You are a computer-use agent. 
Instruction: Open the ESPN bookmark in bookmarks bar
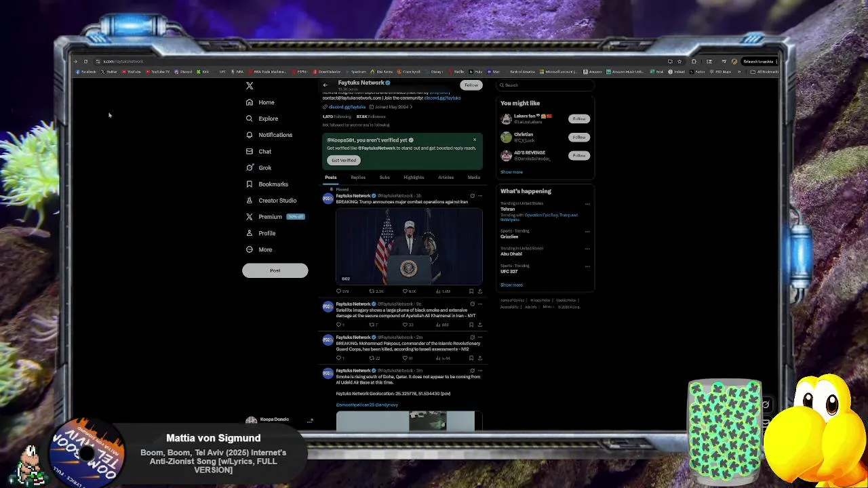[301, 72]
